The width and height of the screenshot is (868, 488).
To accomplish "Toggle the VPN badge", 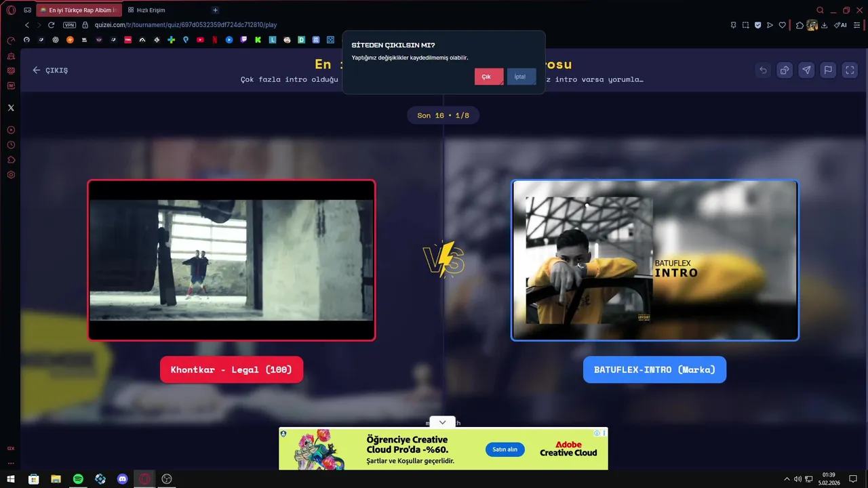I will point(69,25).
